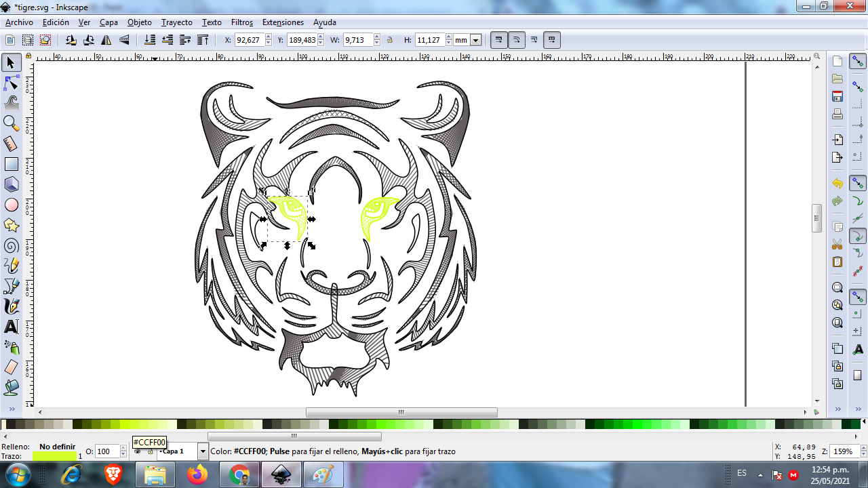The height and width of the screenshot is (488, 868).
Task: Click the Import file icon
Action: point(837,140)
